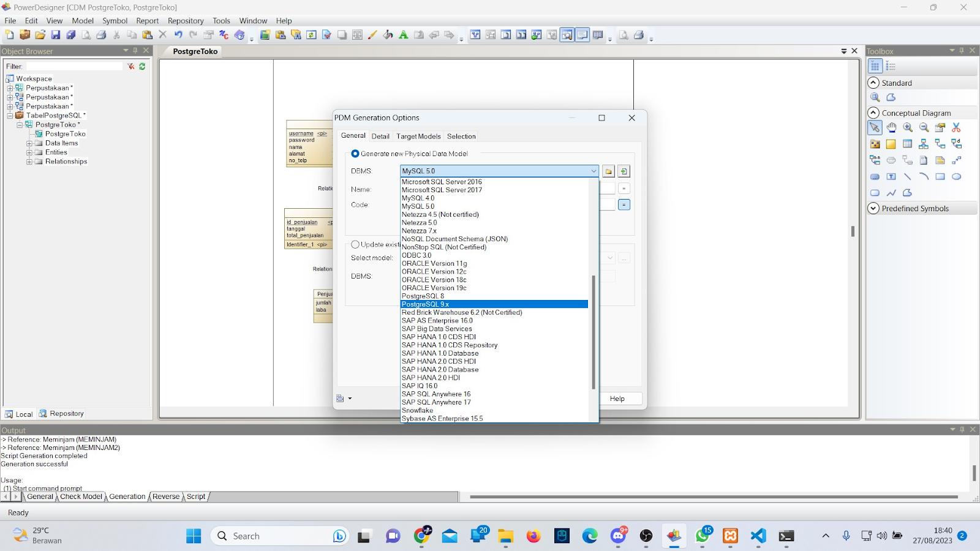Open the Model menu

click(83, 21)
